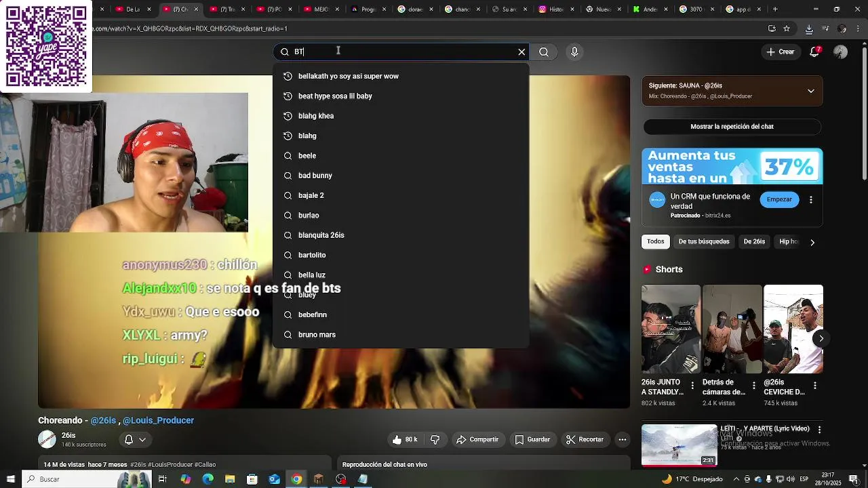Screen dimensions: 868x488
Task: Open the Crear video menu
Action: pos(780,52)
